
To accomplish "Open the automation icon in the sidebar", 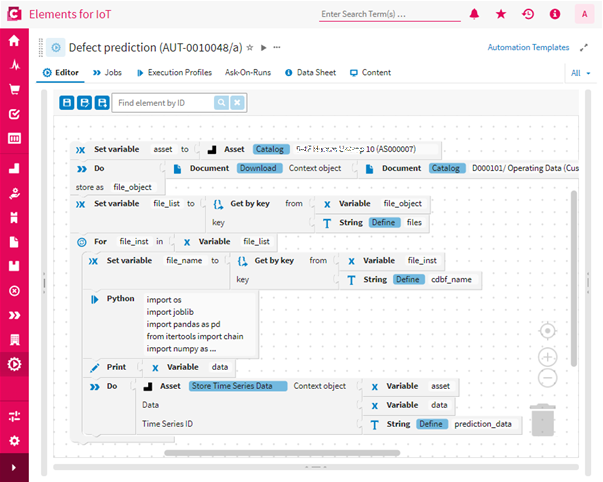I will point(14,364).
